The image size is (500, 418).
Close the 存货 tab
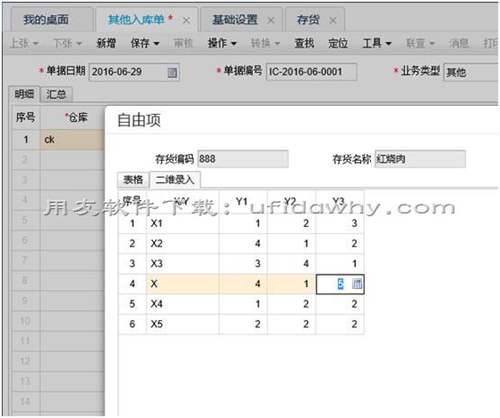332,20
